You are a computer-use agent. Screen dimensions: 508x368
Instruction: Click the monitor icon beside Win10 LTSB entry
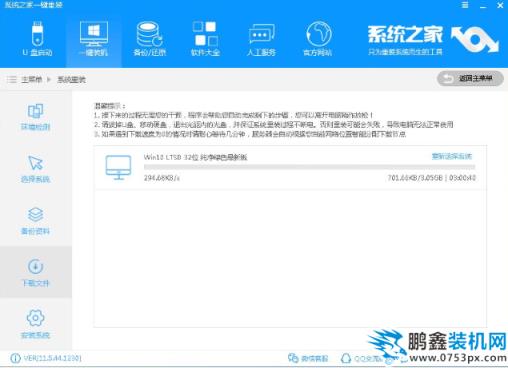118,167
